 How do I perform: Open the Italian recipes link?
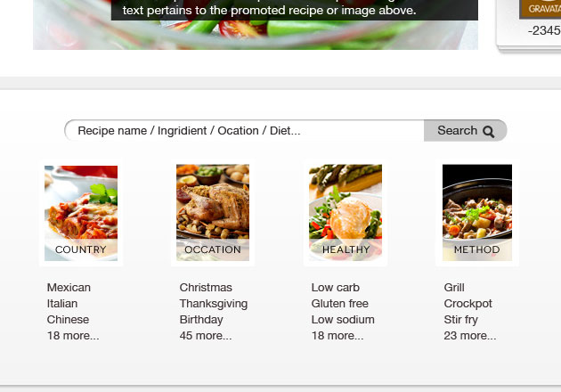pos(62,304)
